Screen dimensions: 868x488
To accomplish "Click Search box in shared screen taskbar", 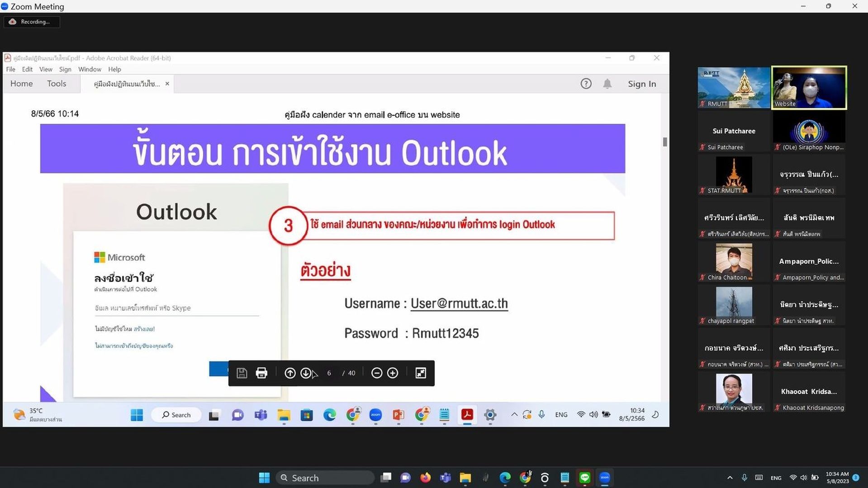I will pyautogui.click(x=176, y=415).
